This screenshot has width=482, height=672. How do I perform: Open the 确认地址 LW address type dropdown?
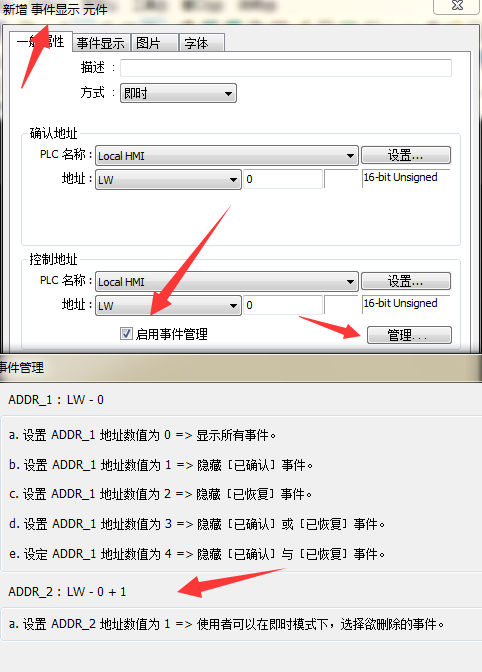click(168, 180)
